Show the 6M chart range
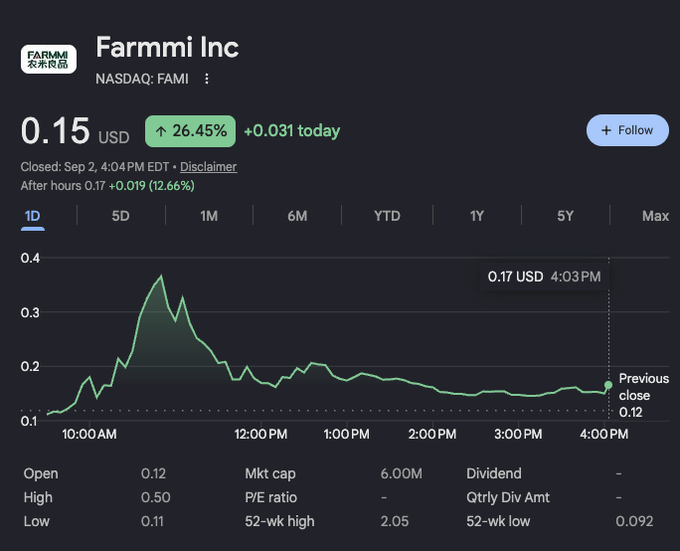 [x=297, y=216]
